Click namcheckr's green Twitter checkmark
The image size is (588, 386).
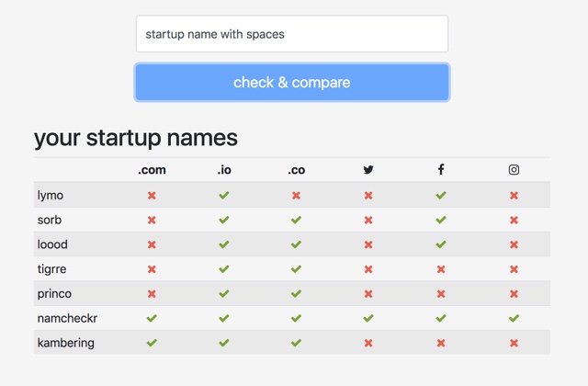tap(368, 319)
